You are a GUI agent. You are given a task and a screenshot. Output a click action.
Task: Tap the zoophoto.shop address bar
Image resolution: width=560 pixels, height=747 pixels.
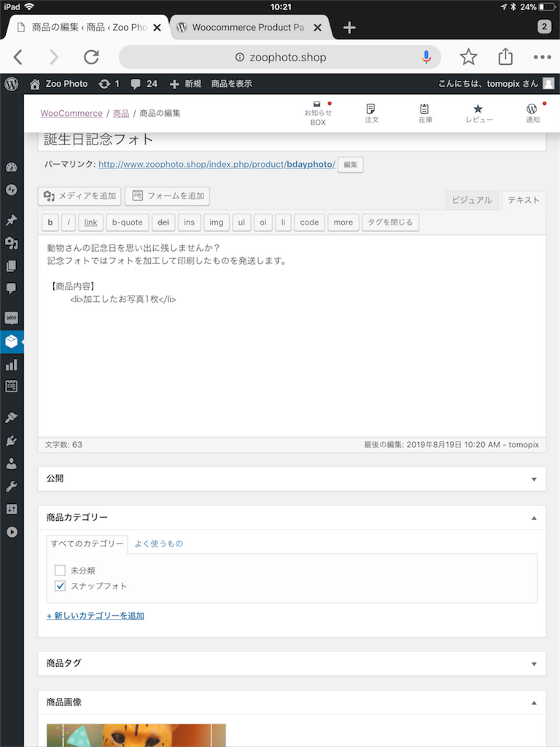point(280,57)
